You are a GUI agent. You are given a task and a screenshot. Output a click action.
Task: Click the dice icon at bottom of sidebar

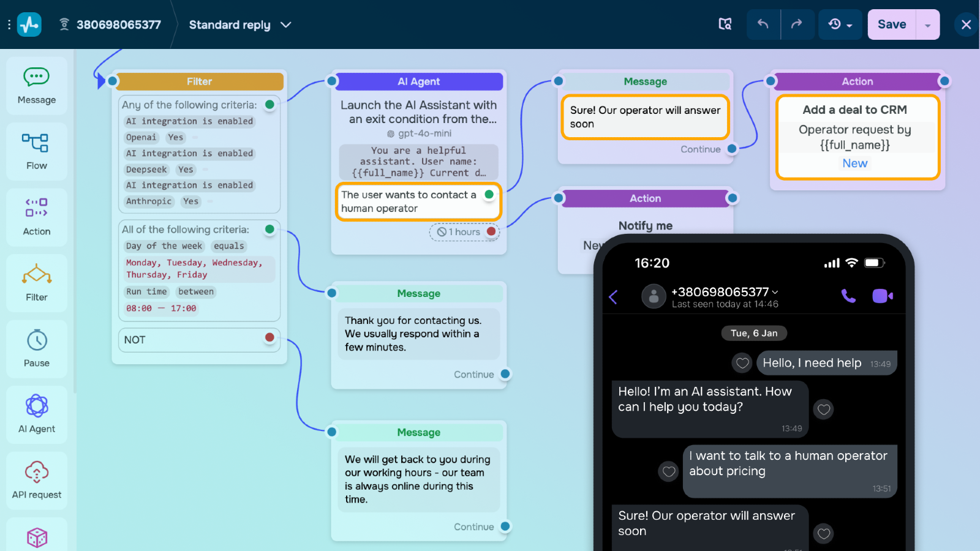coord(36,536)
